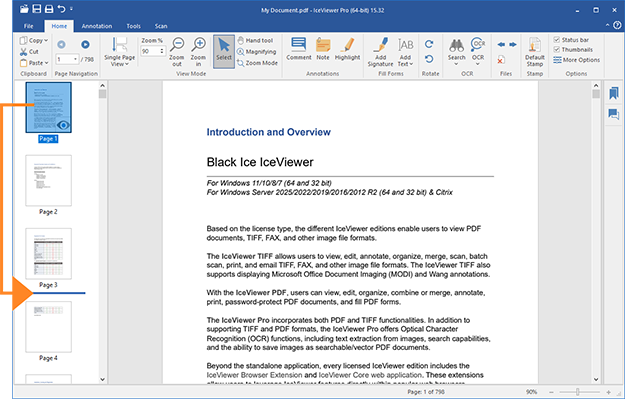The width and height of the screenshot is (625, 399).
Task: Select the Page 4 thumbnail
Action: [x=49, y=327]
